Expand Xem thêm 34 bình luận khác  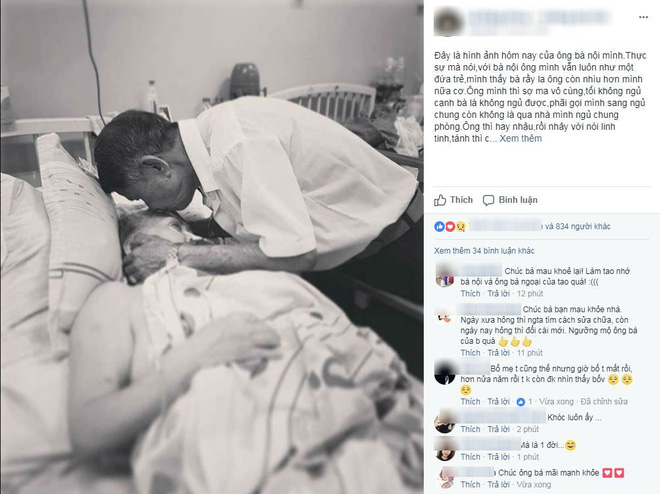pyautogui.click(x=484, y=251)
